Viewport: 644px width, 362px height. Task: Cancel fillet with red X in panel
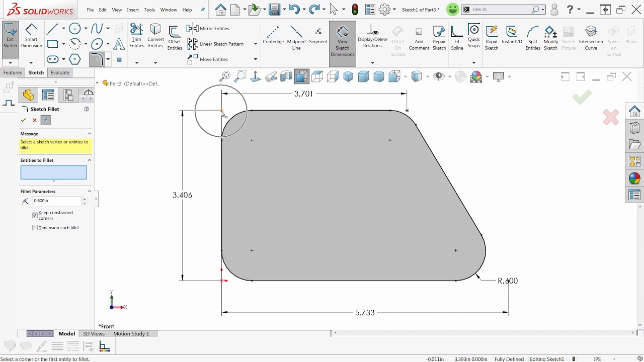coord(34,120)
